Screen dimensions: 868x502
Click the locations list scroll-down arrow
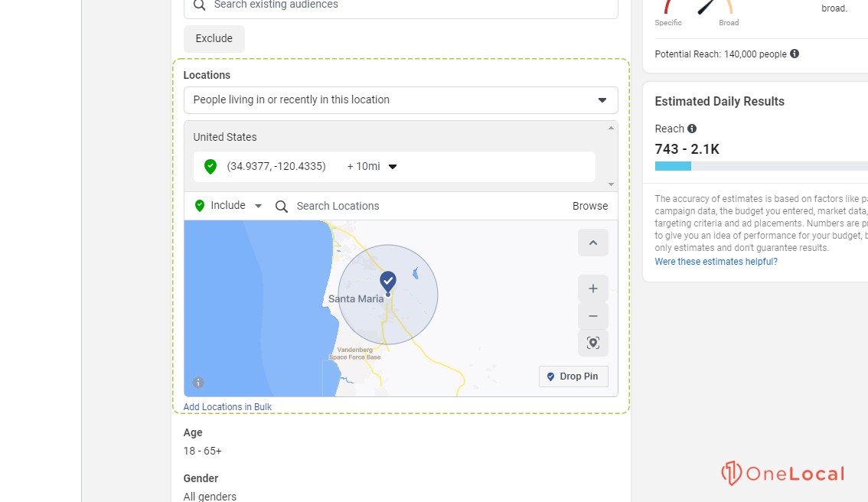(611, 184)
